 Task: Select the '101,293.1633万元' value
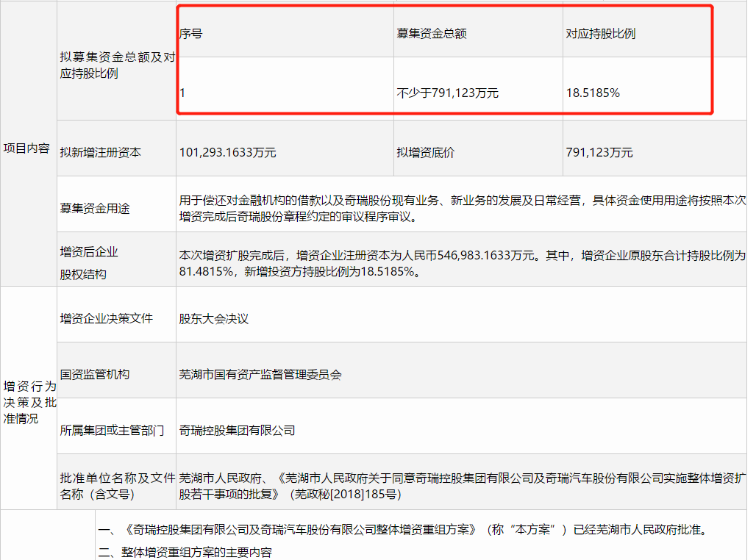[x=227, y=153]
